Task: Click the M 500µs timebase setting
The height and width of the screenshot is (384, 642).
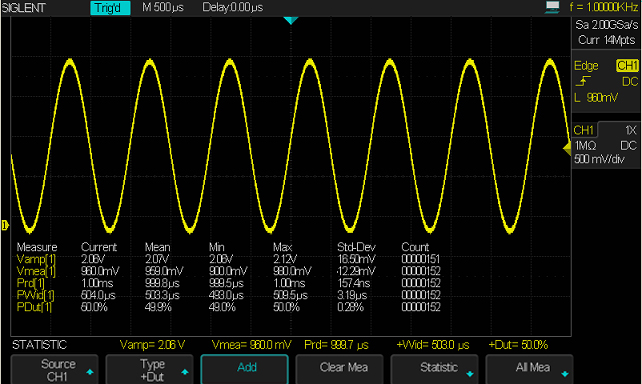Action: [x=163, y=7]
